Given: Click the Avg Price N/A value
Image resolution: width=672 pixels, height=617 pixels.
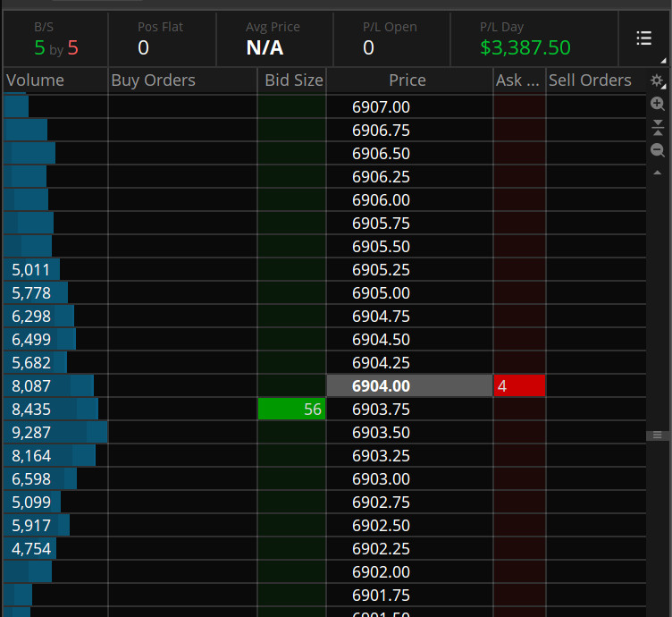Looking at the screenshot, I should coord(265,47).
